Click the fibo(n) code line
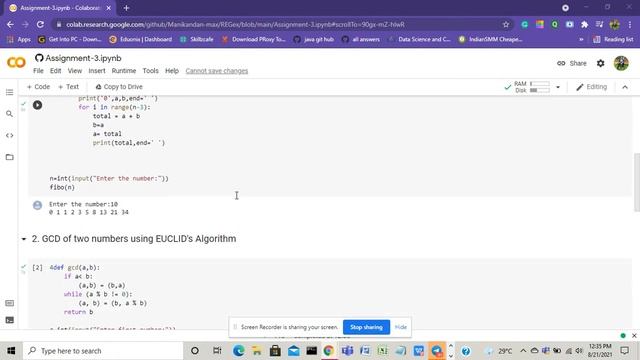 pyautogui.click(x=62, y=187)
